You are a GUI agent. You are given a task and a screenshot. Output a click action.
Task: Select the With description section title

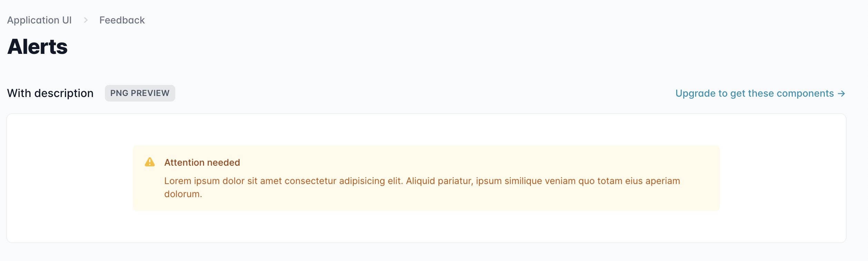pyautogui.click(x=50, y=93)
